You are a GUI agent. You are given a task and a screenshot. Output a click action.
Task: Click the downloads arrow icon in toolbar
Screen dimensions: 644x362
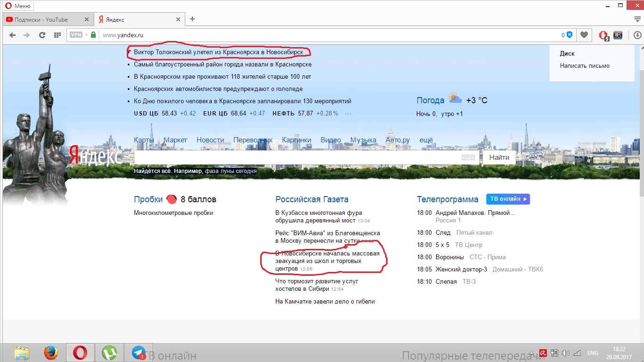[637, 35]
